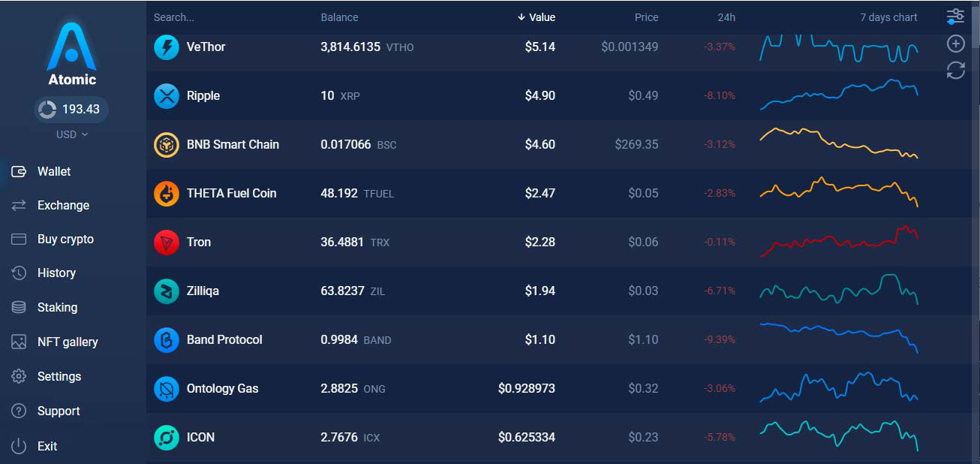Refresh the wallet list

(x=955, y=70)
